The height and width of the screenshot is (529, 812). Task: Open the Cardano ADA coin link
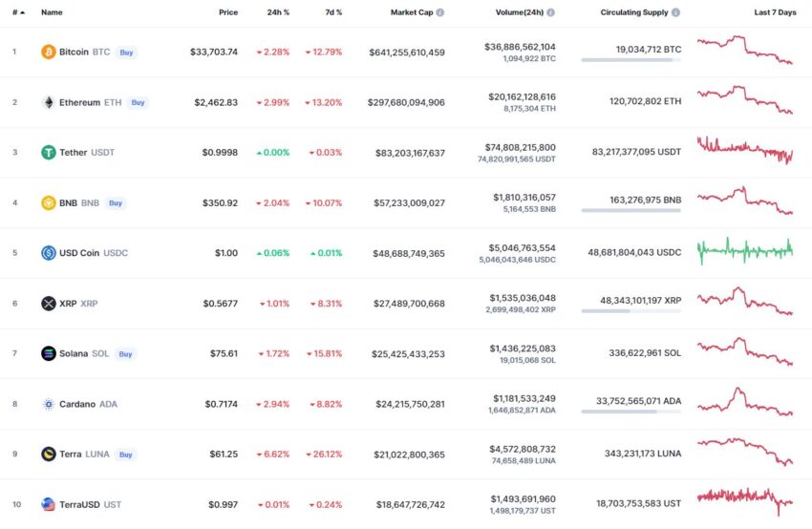(x=88, y=404)
